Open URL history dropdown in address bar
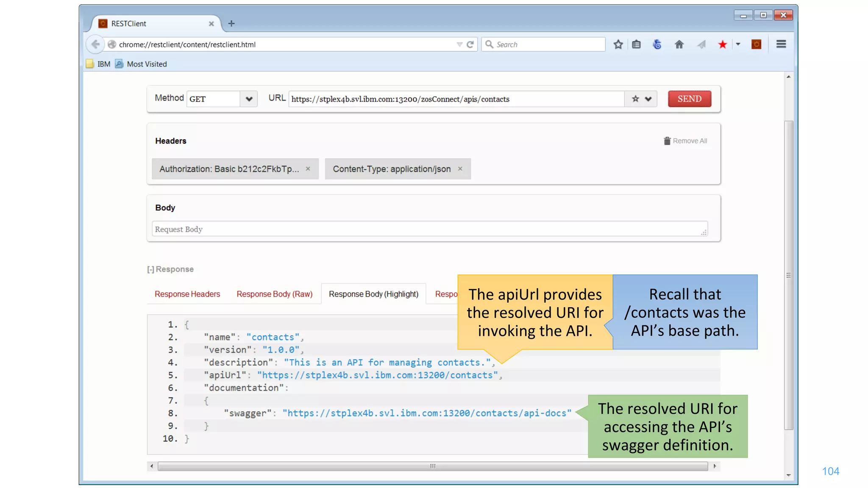 point(459,44)
